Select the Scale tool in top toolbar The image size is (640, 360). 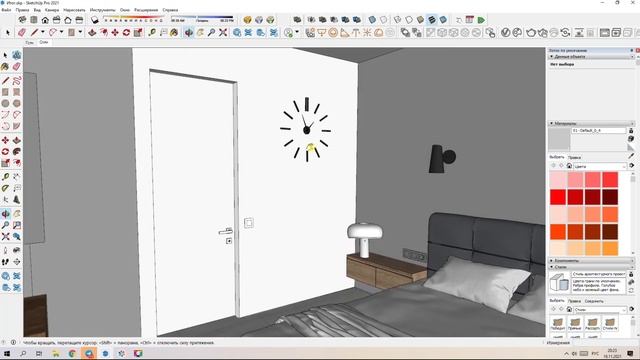tap(138, 32)
